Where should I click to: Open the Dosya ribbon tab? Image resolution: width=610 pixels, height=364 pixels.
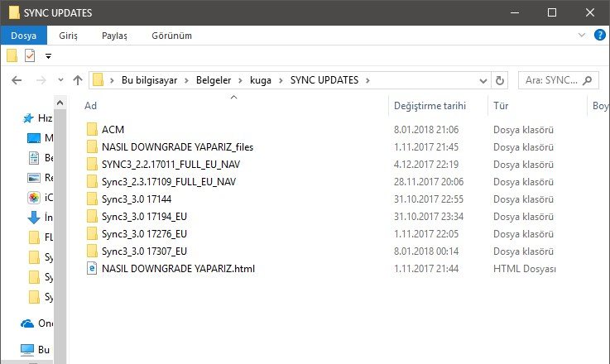click(x=24, y=36)
